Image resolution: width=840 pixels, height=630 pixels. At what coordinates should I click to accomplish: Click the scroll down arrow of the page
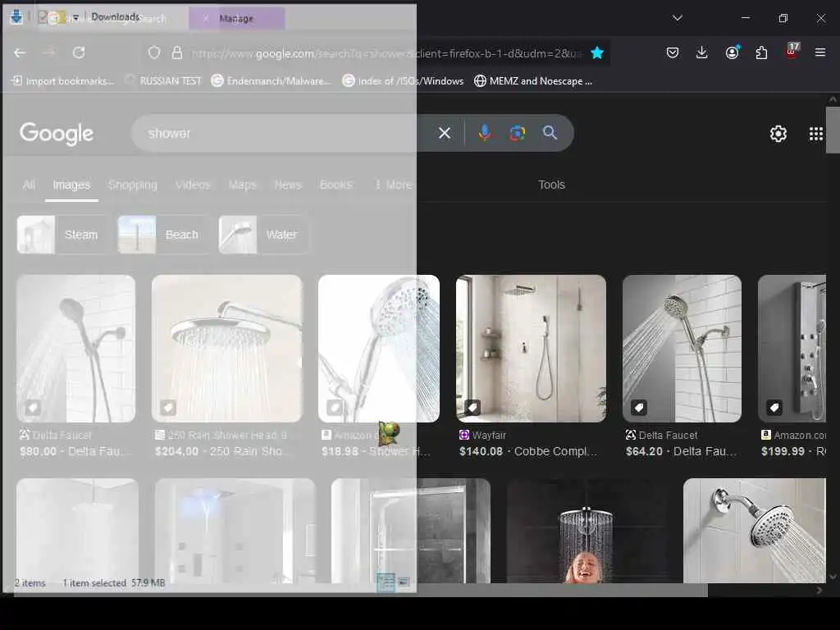[x=833, y=577]
